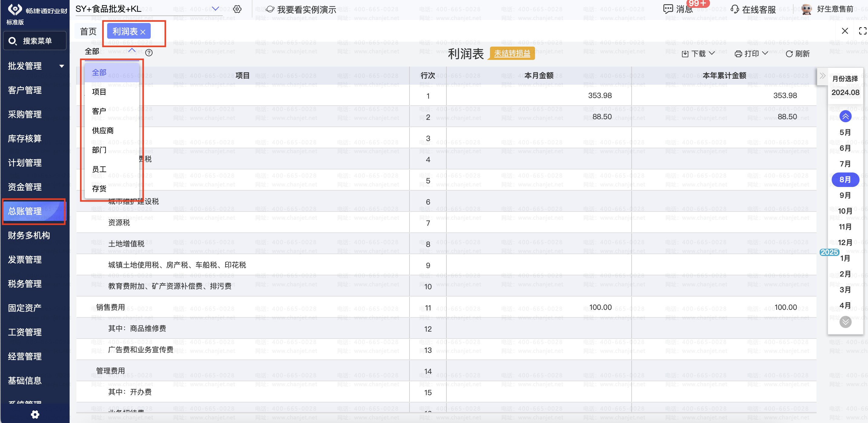
Task: Open 我要看实例演示 demo link
Action: point(301,9)
